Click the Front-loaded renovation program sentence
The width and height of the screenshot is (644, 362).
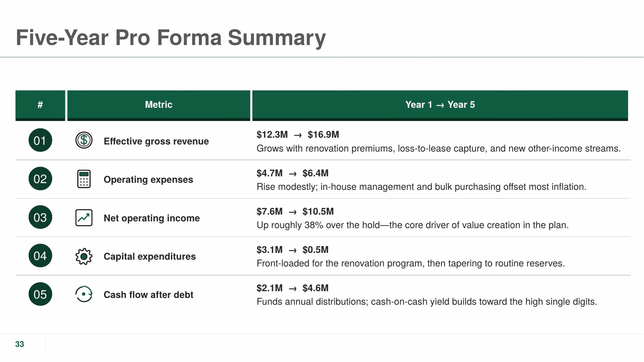tap(411, 264)
